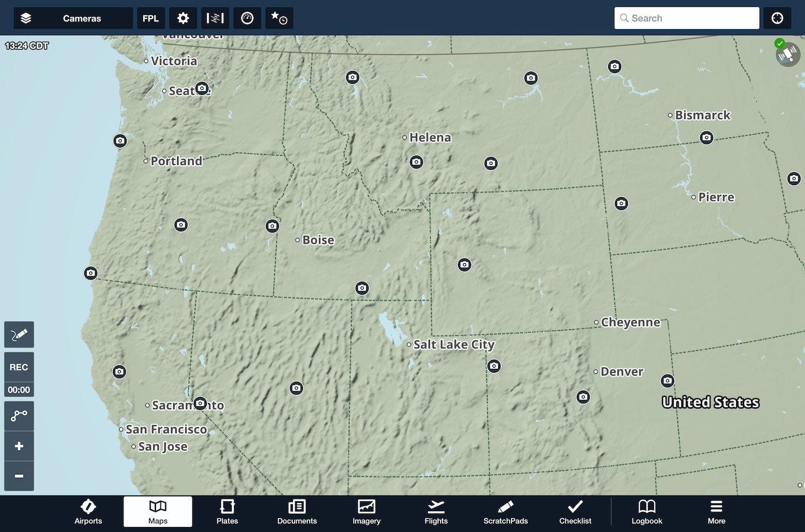Open the More tab
The height and width of the screenshot is (532, 805).
717,512
